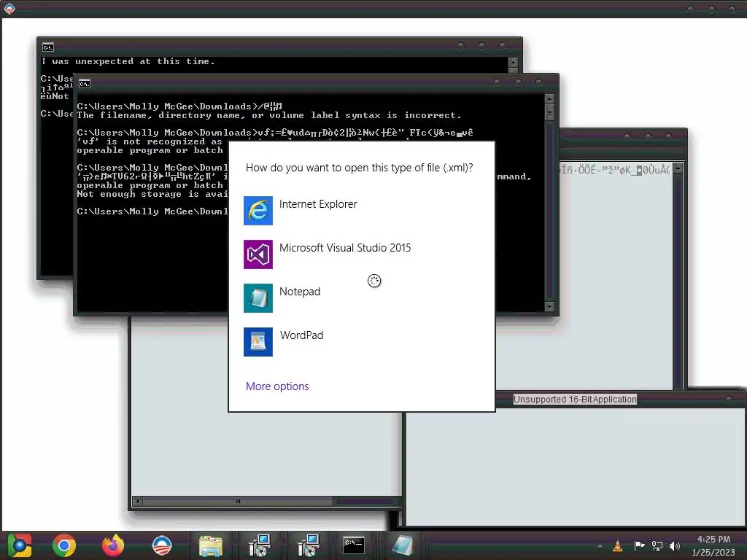Switch to the left installer icon on taskbar
The height and width of the screenshot is (560, 747).
[x=260, y=545]
